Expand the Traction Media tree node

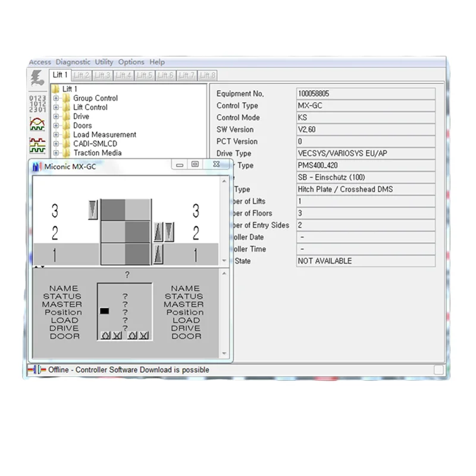coord(56,153)
